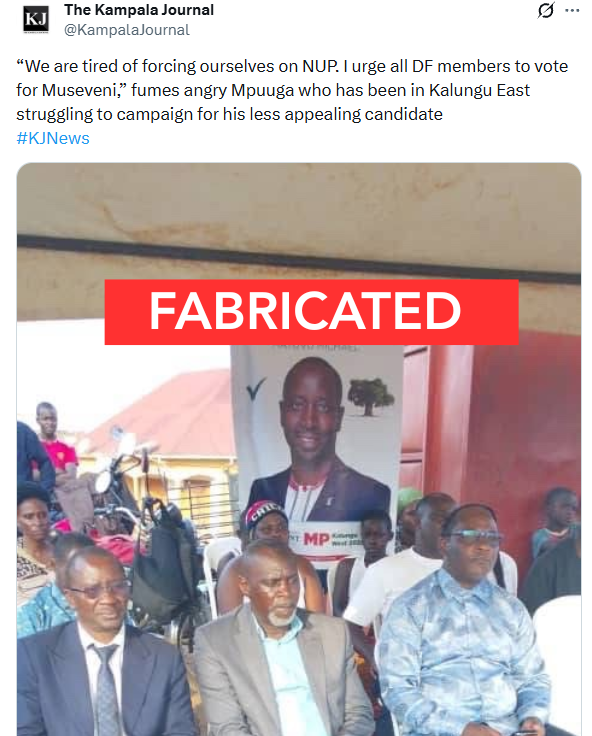592x736 pixels.
Task: Click the word Museveni in the tweet
Action: 82,90
